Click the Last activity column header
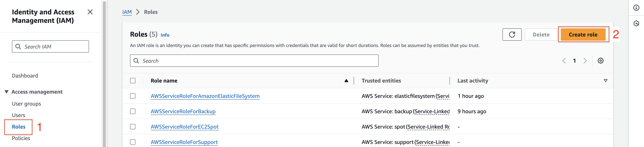The height and width of the screenshot is (147, 644). coord(473,81)
